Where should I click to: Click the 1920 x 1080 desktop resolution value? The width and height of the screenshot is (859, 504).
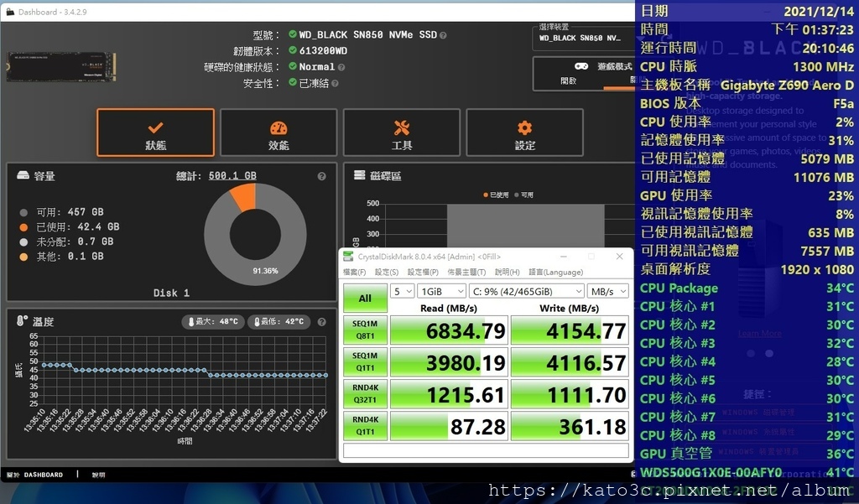coord(817,269)
